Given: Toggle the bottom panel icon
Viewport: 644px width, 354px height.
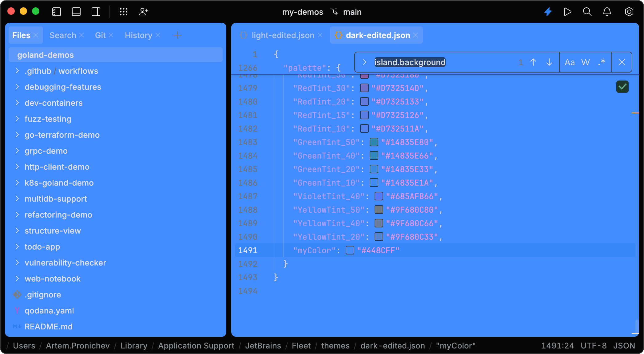Looking at the screenshot, I should [x=76, y=12].
